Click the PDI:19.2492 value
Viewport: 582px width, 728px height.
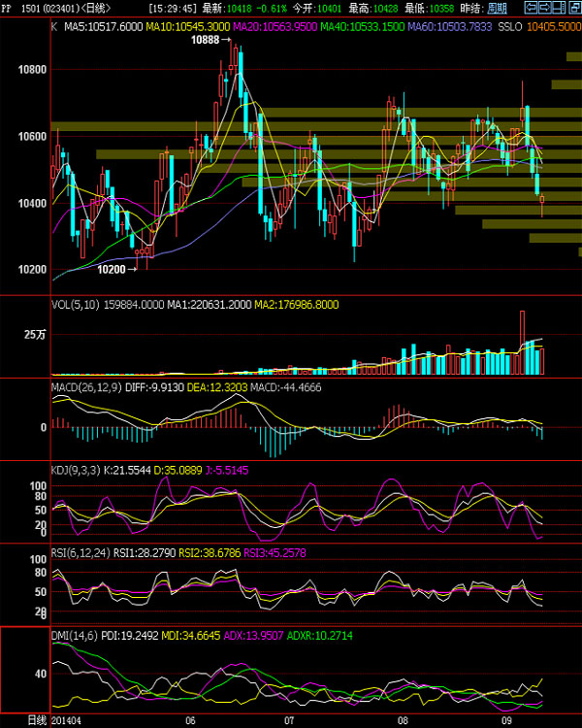click(130, 636)
